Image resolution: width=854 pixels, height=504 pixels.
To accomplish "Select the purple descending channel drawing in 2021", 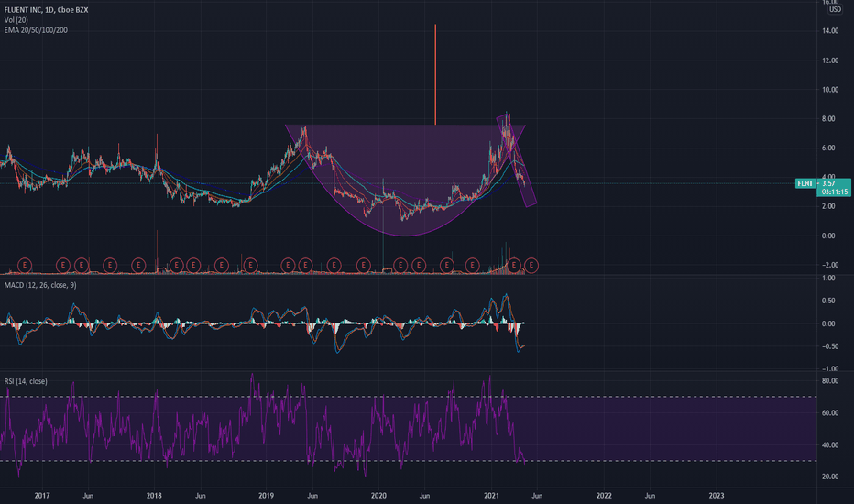I will [x=518, y=161].
